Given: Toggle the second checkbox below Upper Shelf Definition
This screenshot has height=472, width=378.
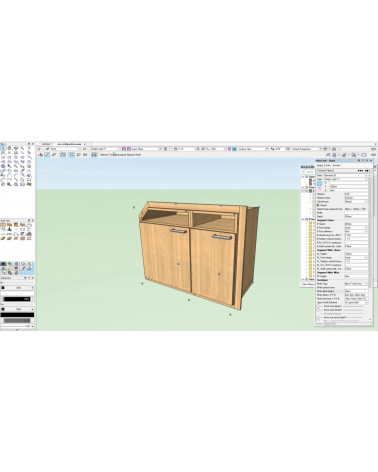Looking at the screenshot, I should 318,310.
